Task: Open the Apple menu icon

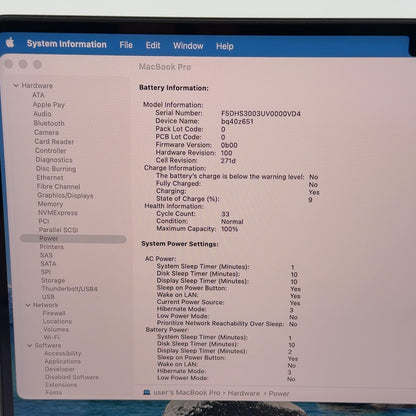Action: [10, 43]
